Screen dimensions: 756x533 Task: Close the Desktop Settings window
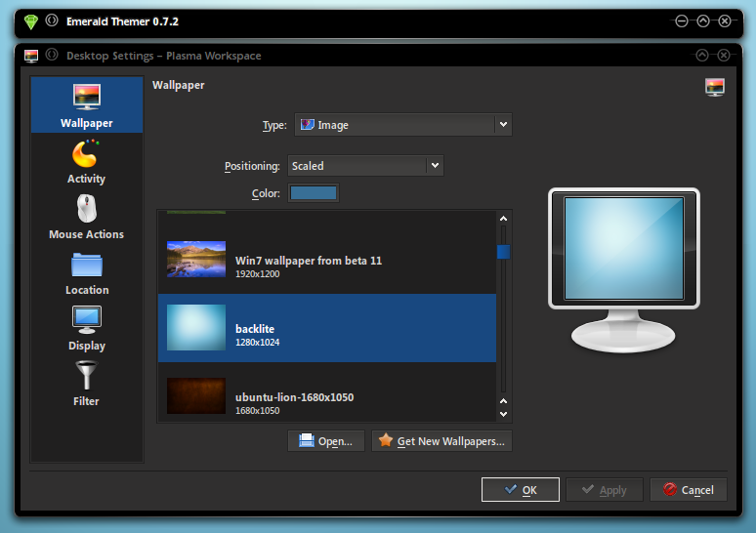tap(724, 56)
